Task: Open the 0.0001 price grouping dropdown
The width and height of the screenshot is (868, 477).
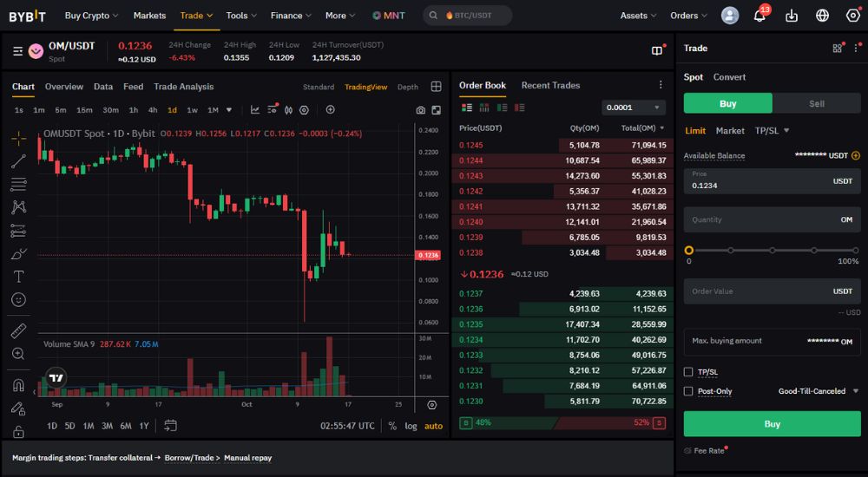Action: [634, 108]
